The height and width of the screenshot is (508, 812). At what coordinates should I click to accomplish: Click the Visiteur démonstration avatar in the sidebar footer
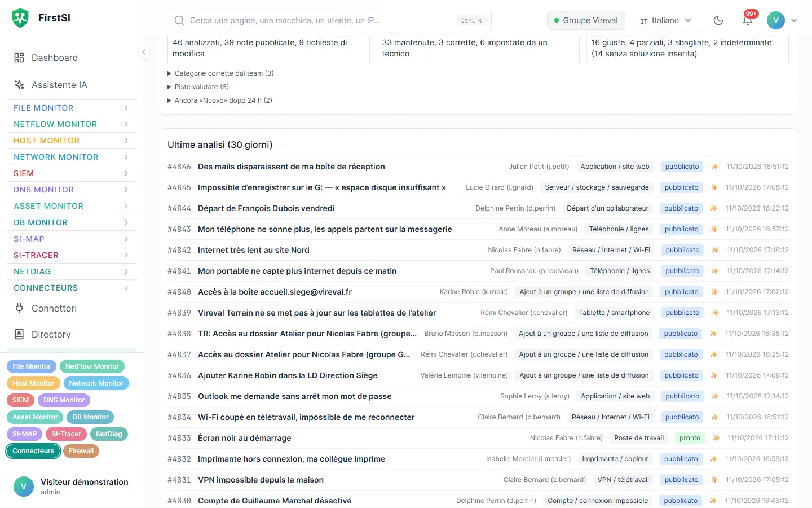point(24,487)
